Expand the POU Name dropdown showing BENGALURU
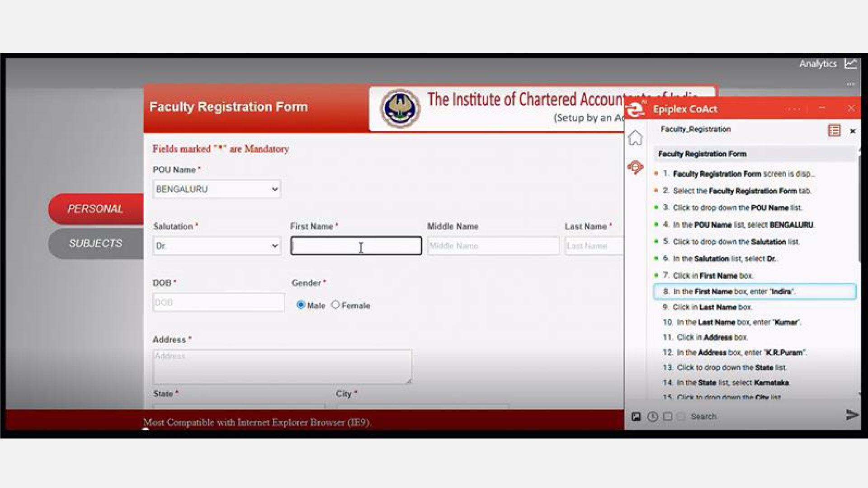Viewport: 868px width, 488px height. coord(217,189)
